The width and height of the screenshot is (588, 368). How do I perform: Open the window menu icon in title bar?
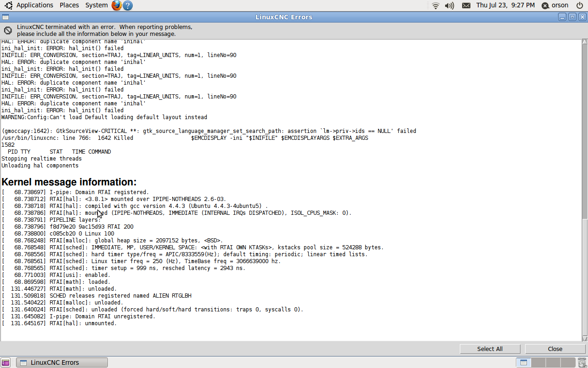(x=5, y=17)
